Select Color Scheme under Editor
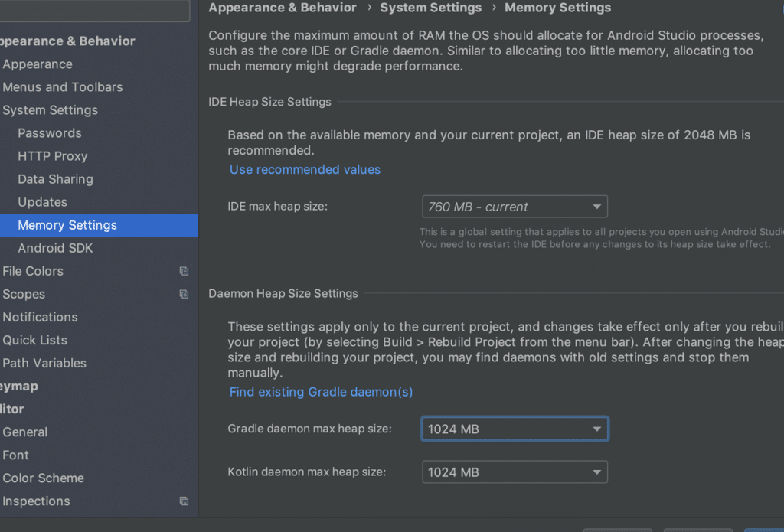This screenshot has width=784, height=532. pyautogui.click(x=44, y=478)
